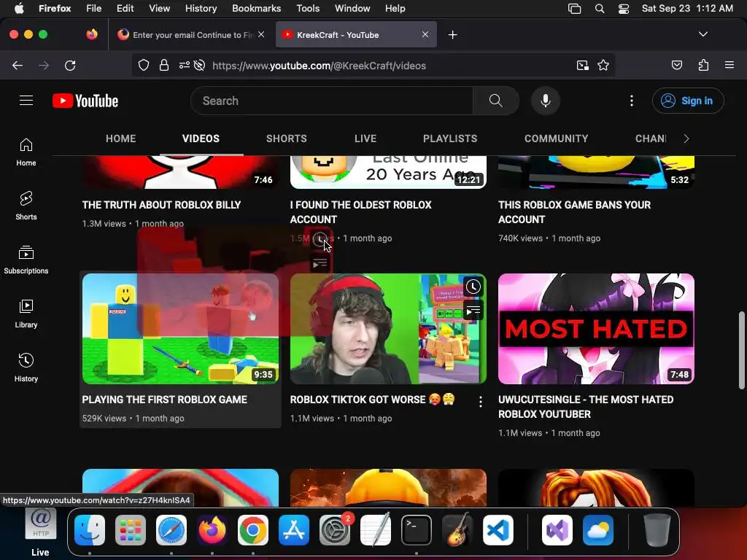Click the YouTube logo

click(x=85, y=101)
